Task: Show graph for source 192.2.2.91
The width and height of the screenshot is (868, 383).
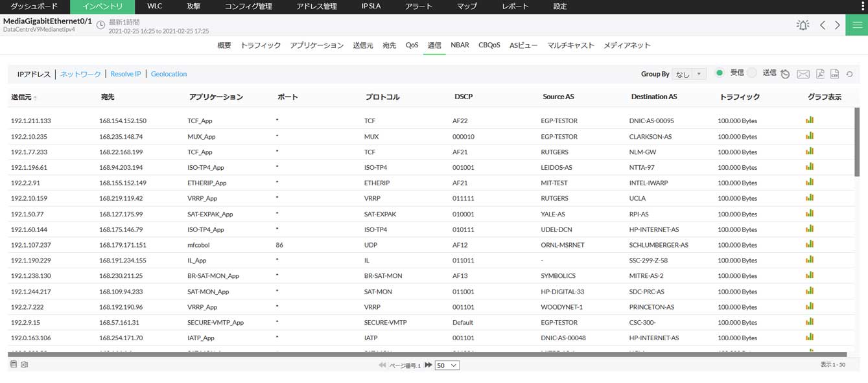Action: [x=810, y=182]
